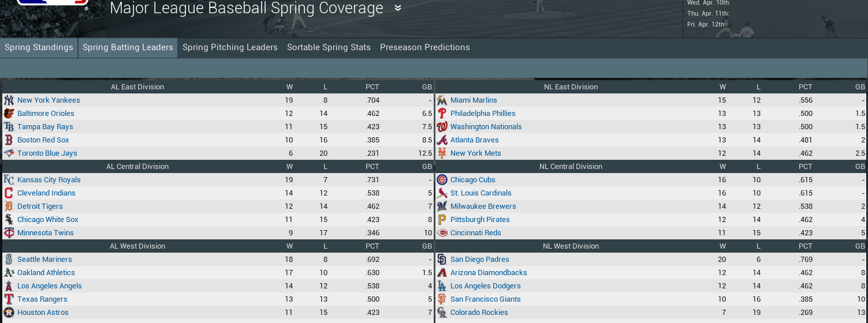868x323 pixels.
Task: Click the Miami Marlins logo icon
Action: pos(442,100)
